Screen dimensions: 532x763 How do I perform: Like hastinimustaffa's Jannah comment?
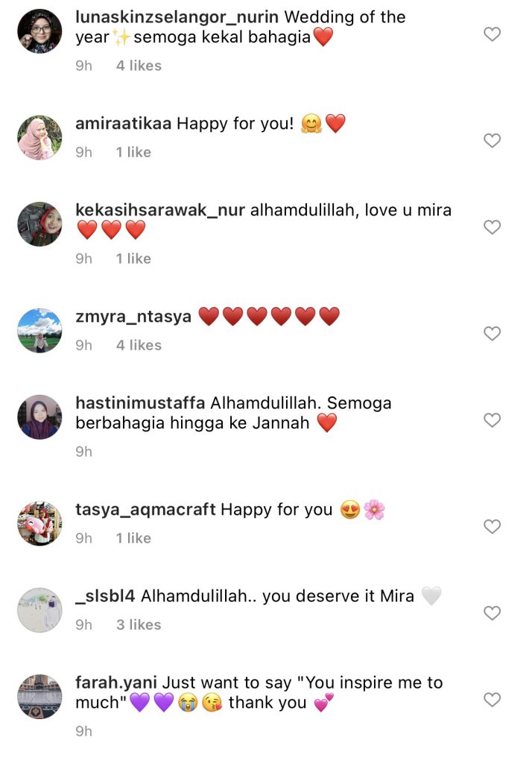pyautogui.click(x=492, y=420)
